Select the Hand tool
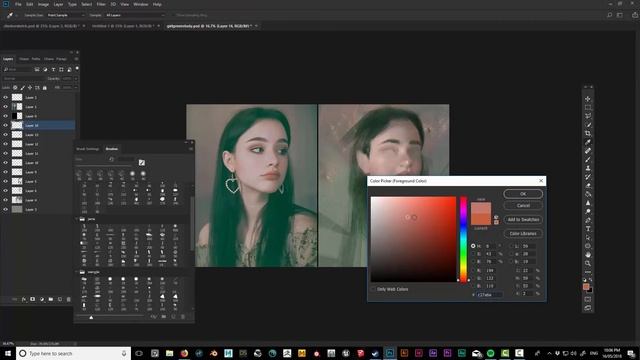 (588, 255)
